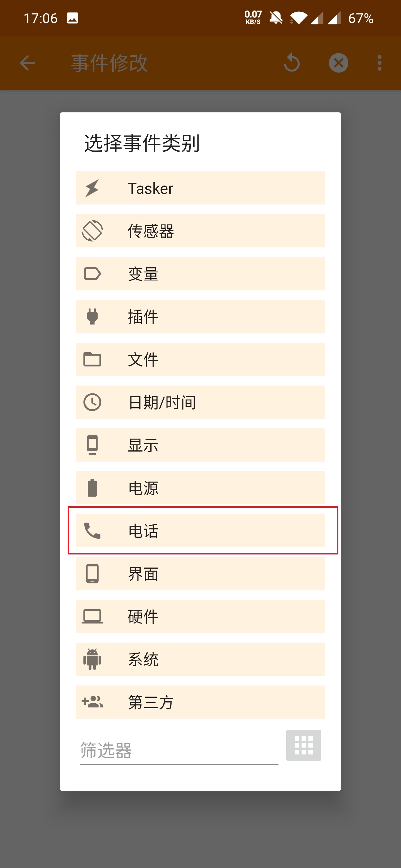
Task: Choose the 显示 category
Action: click(x=200, y=445)
